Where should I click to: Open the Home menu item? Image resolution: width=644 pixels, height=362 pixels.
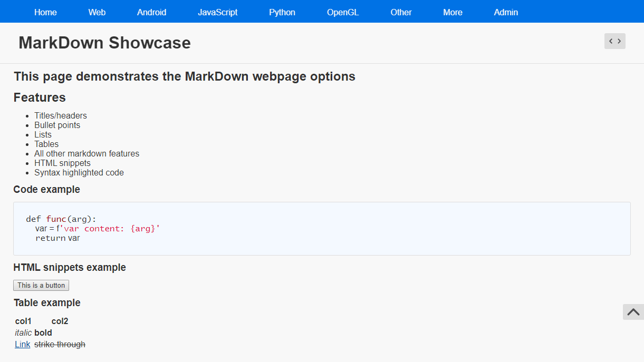45,12
